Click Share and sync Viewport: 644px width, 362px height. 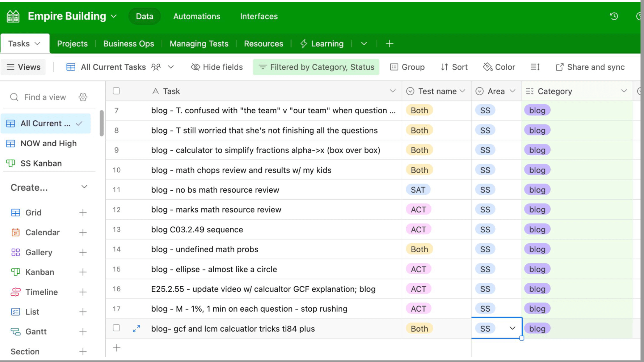[590, 67]
